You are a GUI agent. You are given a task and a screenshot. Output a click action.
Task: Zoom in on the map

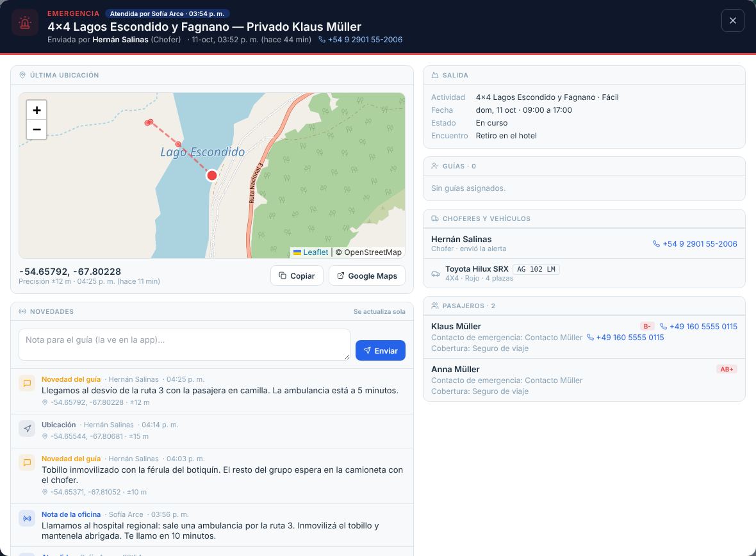[37, 110]
